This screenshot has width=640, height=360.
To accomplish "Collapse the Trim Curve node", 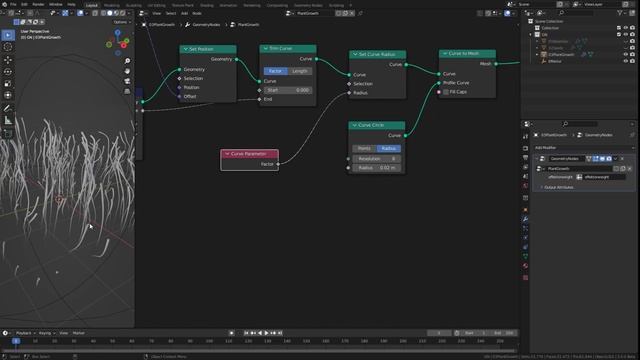I will [266, 48].
